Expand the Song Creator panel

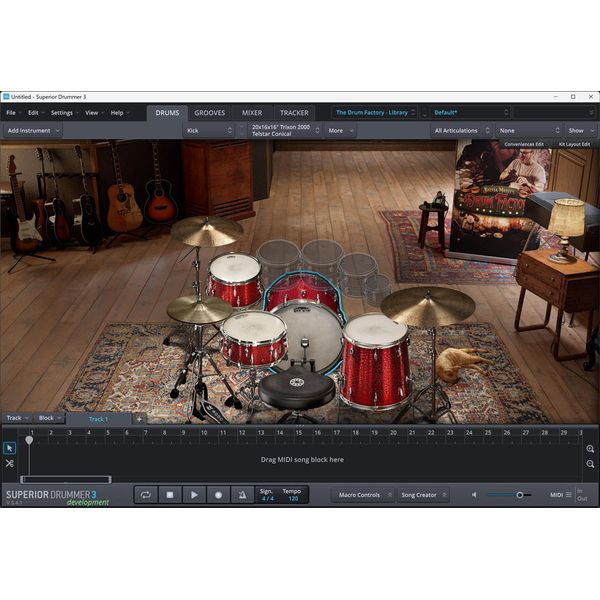point(422,495)
